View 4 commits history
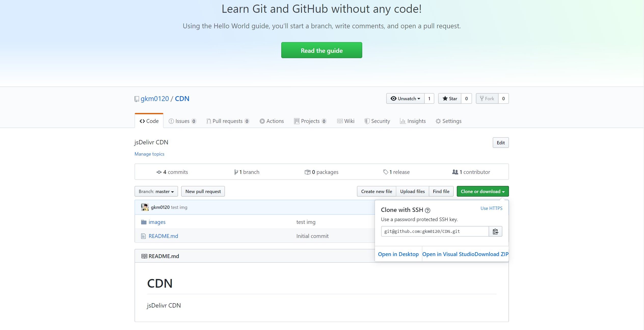 coord(172,172)
